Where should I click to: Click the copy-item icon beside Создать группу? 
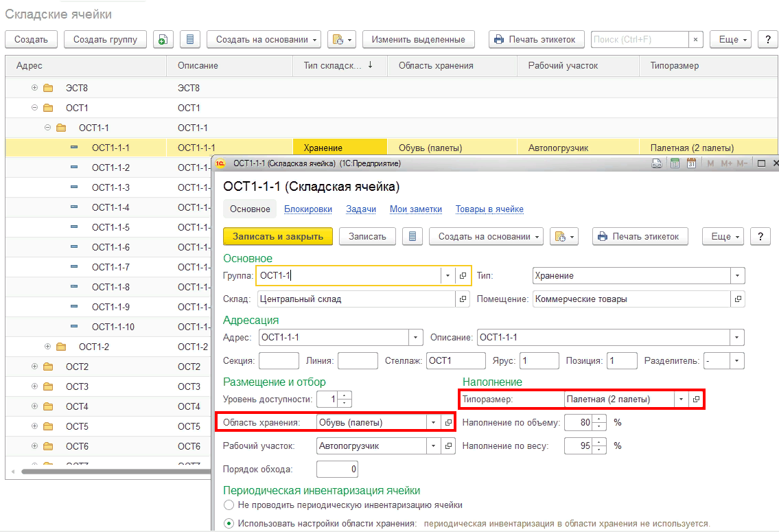point(163,40)
